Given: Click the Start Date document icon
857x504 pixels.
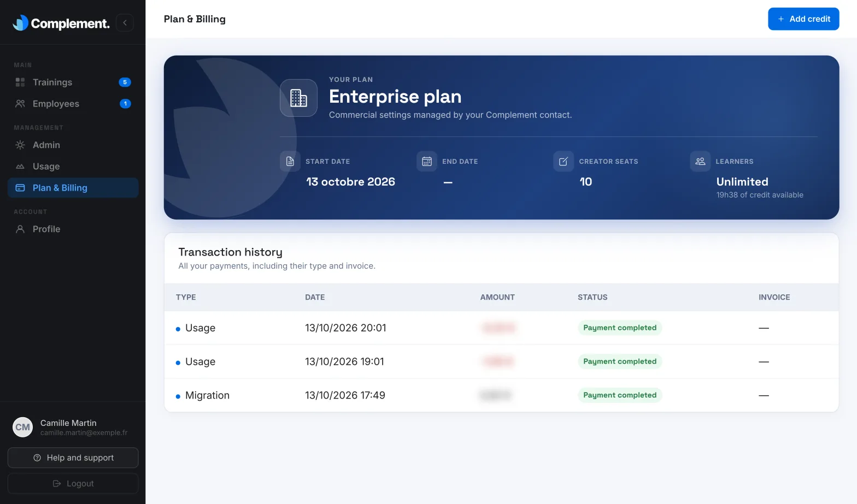Looking at the screenshot, I should coord(290,162).
